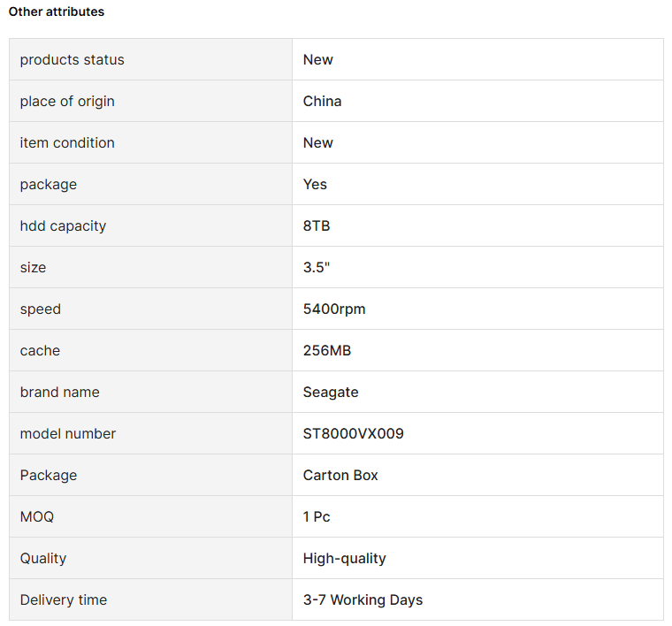The height and width of the screenshot is (626, 672).
Task: Click the 'Delivery time' label
Action: [x=64, y=600]
